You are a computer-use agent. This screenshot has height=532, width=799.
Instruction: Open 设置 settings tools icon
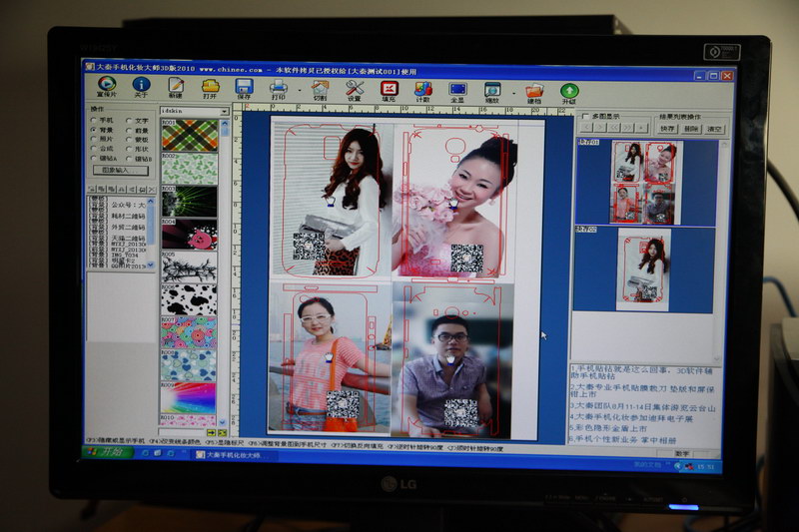point(355,90)
